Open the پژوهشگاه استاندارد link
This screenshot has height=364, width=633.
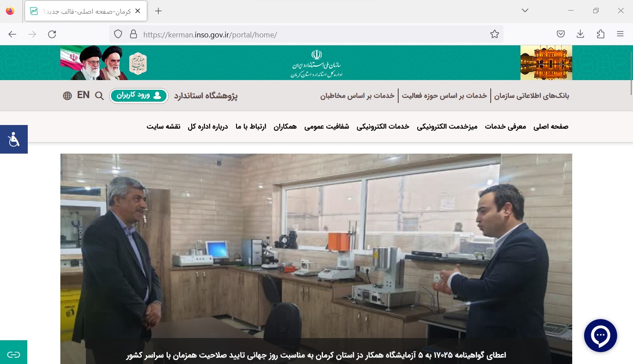click(206, 96)
